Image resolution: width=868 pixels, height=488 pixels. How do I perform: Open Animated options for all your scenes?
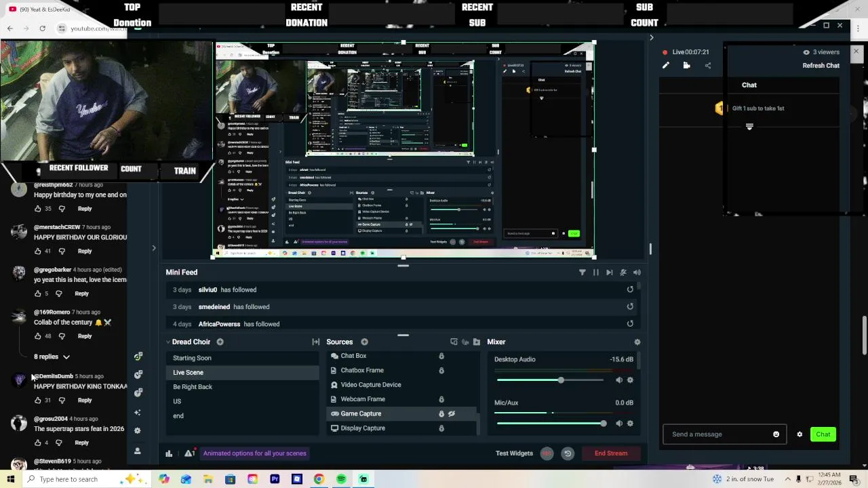[255, 453]
